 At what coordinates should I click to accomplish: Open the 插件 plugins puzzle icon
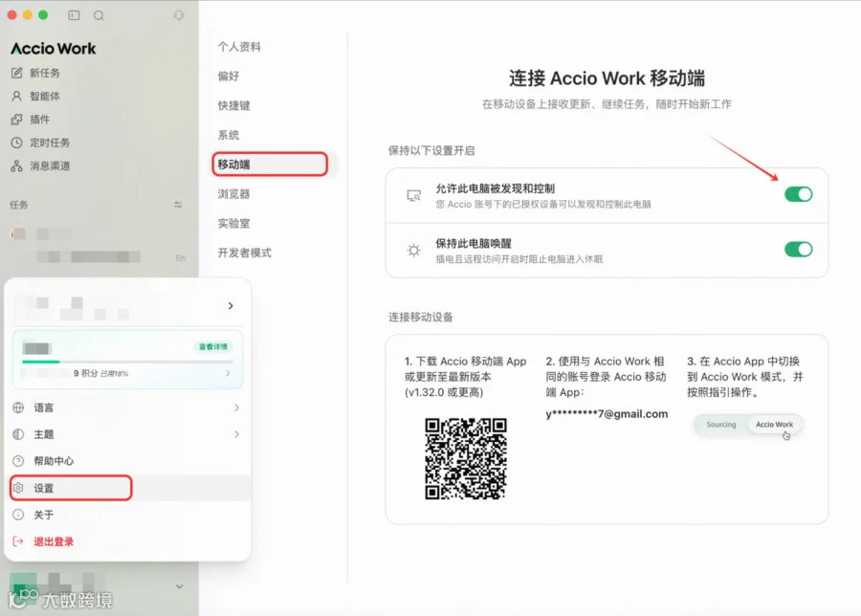[17, 120]
